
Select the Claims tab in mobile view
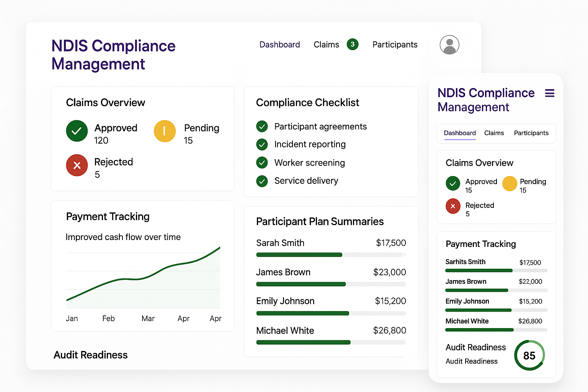(494, 133)
